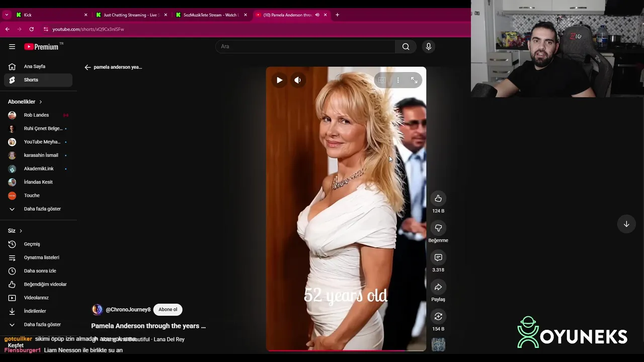This screenshot has height=362, width=644.
Task: Expand Siz list with lower Daha fazla göster
Action: coord(38,325)
